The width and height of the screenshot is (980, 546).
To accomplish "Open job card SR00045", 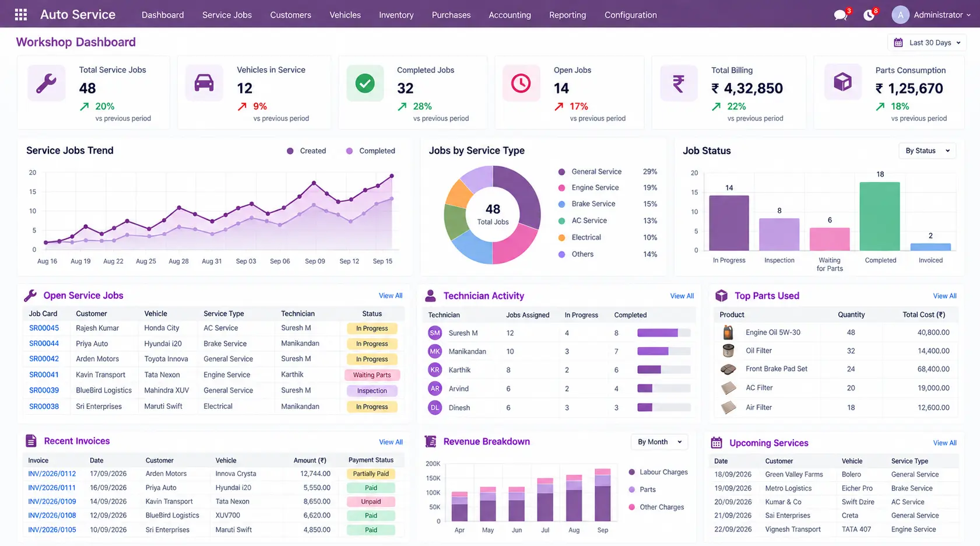I will pyautogui.click(x=44, y=328).
